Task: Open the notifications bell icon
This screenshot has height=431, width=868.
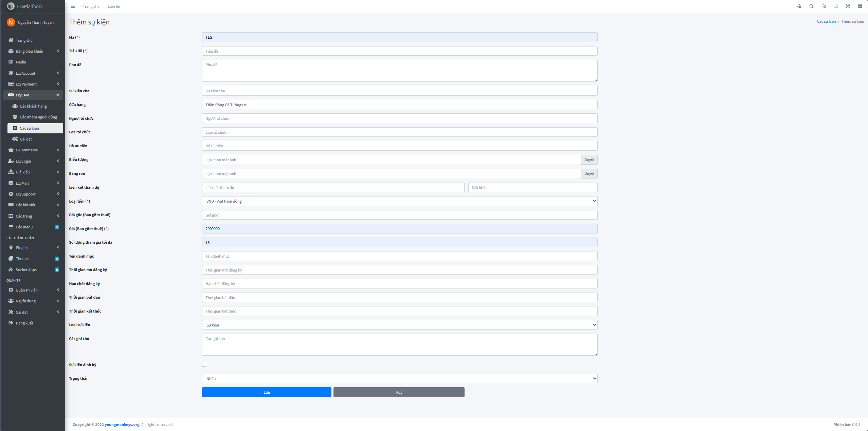Action: click(x=836, y=6)
